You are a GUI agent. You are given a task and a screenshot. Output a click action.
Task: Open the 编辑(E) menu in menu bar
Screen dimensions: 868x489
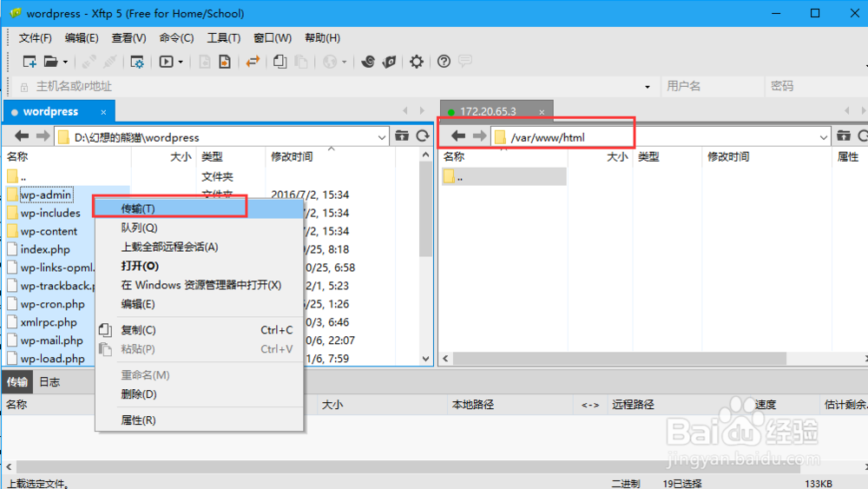(x=82, y=37)
